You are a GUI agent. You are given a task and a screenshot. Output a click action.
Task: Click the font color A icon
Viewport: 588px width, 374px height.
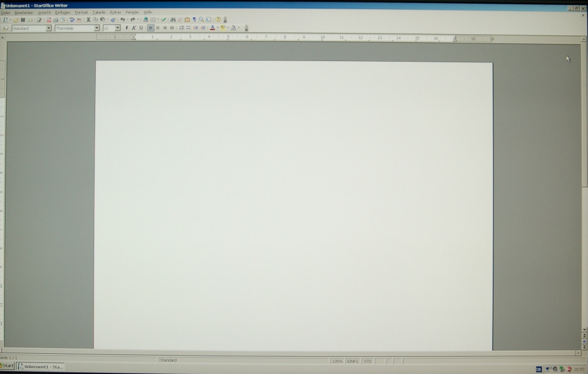click(x=212, y=28)
